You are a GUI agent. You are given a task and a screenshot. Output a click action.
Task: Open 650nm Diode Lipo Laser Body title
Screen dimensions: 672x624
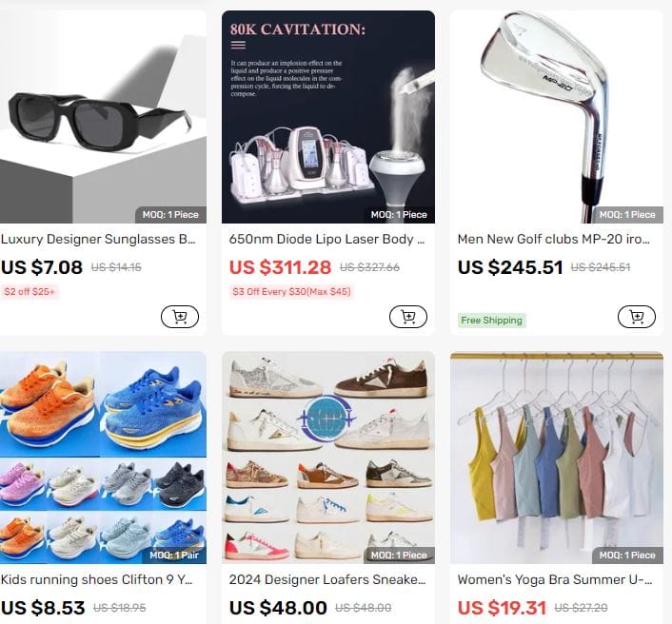coord(326,239)
